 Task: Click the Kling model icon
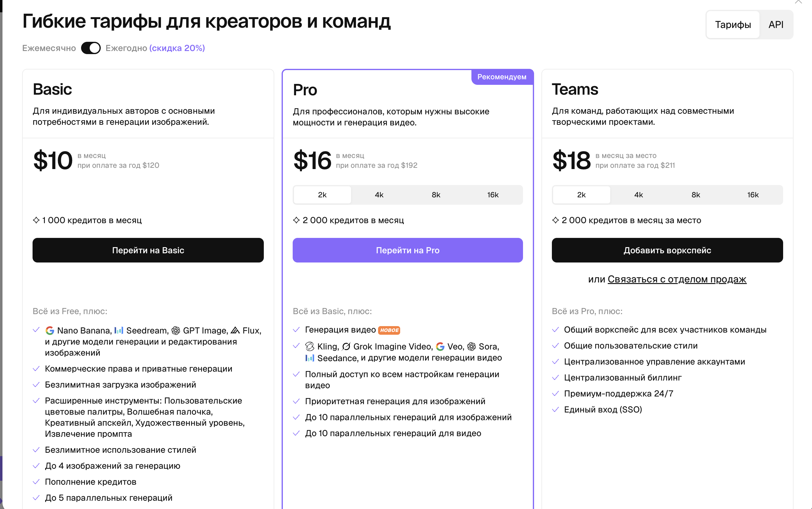pos(310,346)
